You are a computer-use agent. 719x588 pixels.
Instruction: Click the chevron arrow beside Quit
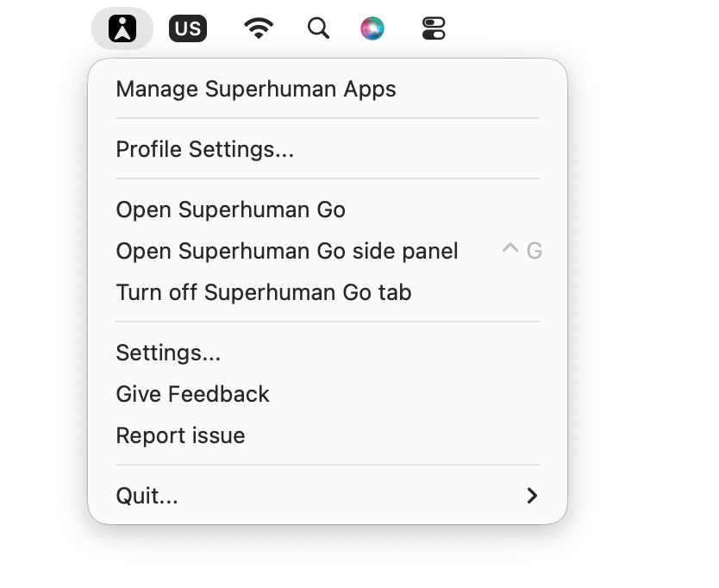click(532, 496)
